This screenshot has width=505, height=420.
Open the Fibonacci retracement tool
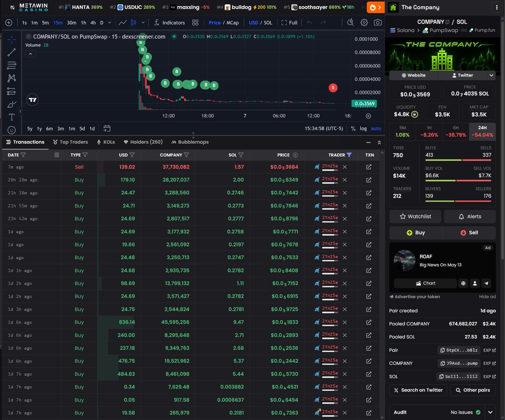pos(11,65)
